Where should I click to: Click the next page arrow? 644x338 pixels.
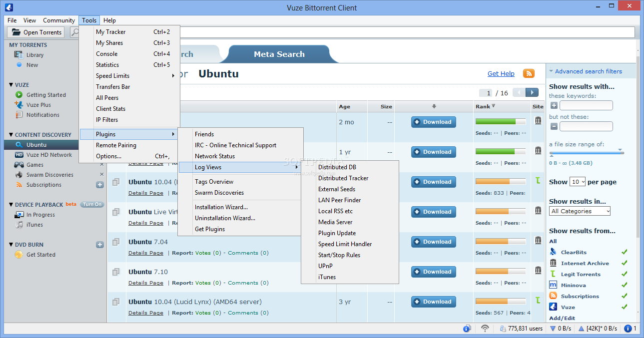[532, 92]
